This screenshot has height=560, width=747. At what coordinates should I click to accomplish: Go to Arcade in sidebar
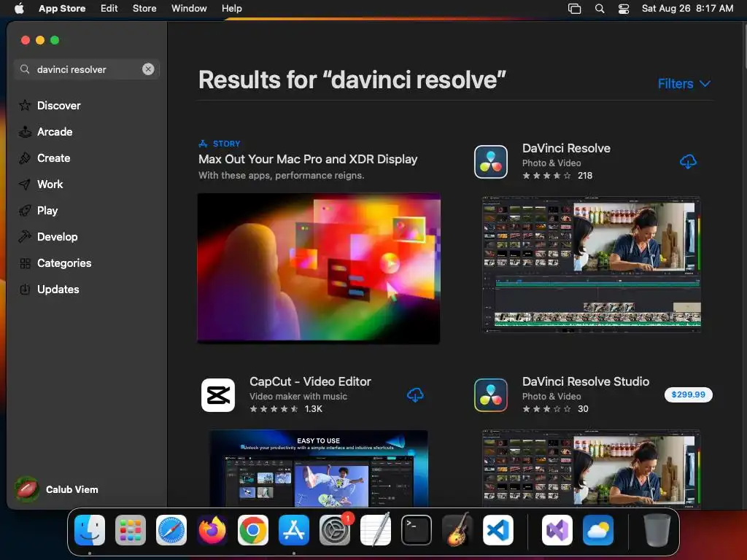click(46, 131)
